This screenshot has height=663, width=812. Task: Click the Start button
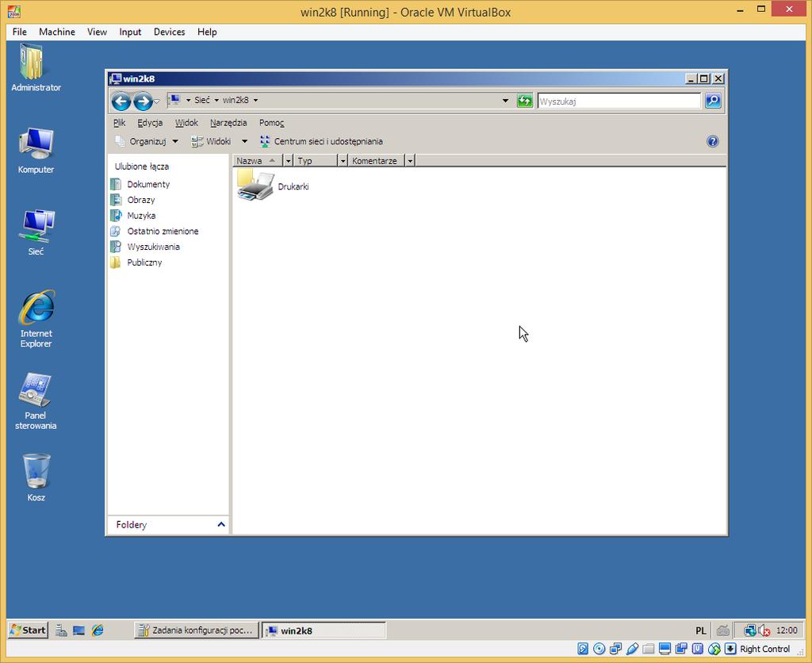[28, 630]
